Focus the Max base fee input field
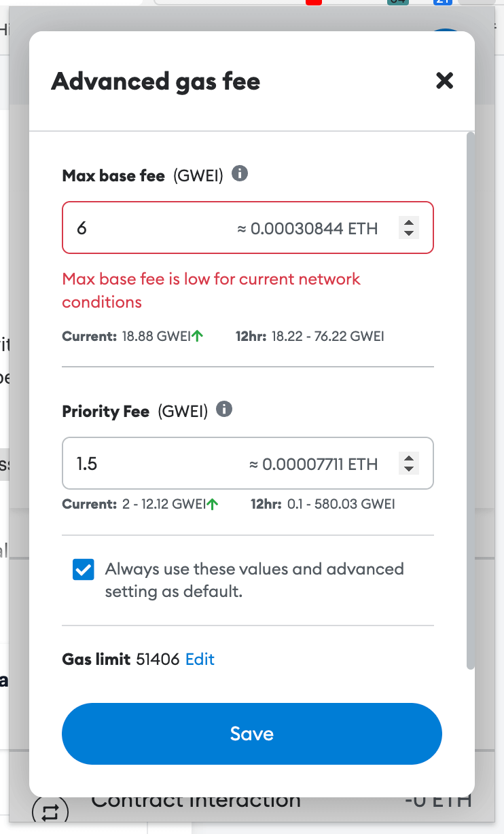This screenshot has height=834, width=504. 149,228
